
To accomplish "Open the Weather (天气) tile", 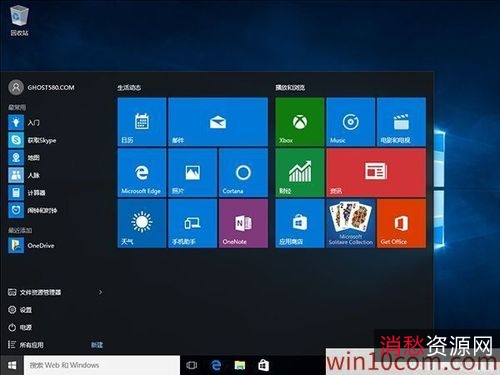I will click(x=142, y=223).
